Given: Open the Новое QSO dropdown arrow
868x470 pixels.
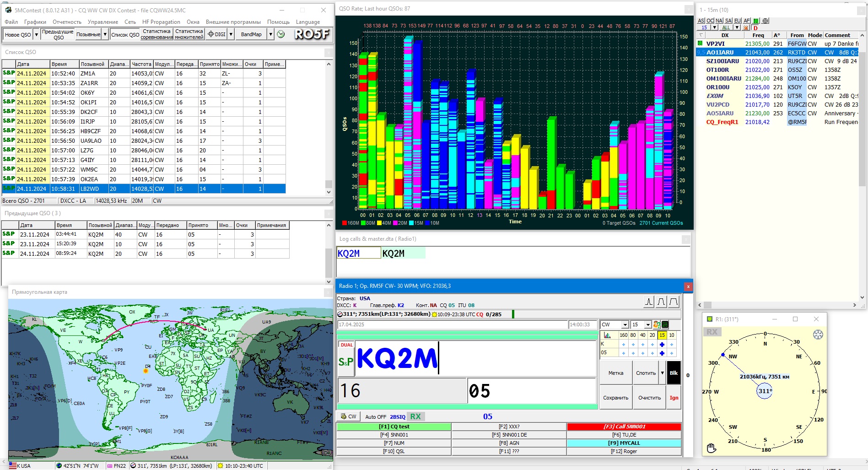Looking at the screenshot, I should pos(36,34).
